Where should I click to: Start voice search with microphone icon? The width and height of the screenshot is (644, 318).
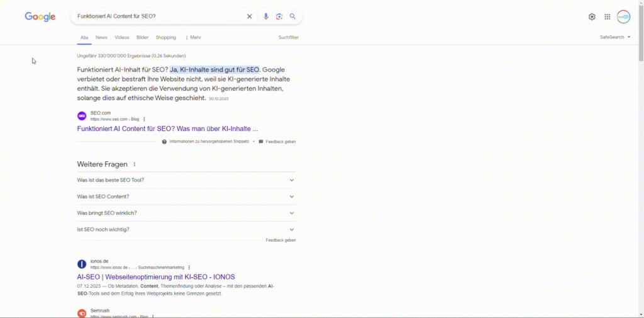(266, 16)
